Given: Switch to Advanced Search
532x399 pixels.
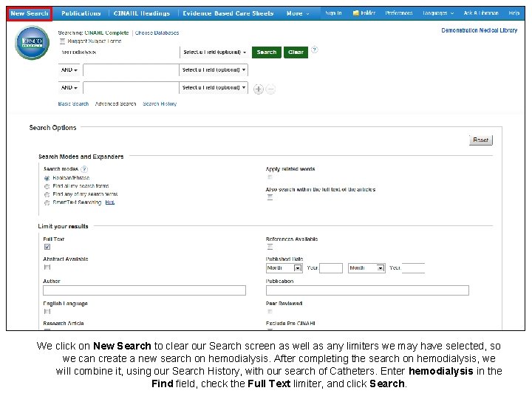Looking at the screenshot, I should tap(116, 104).
